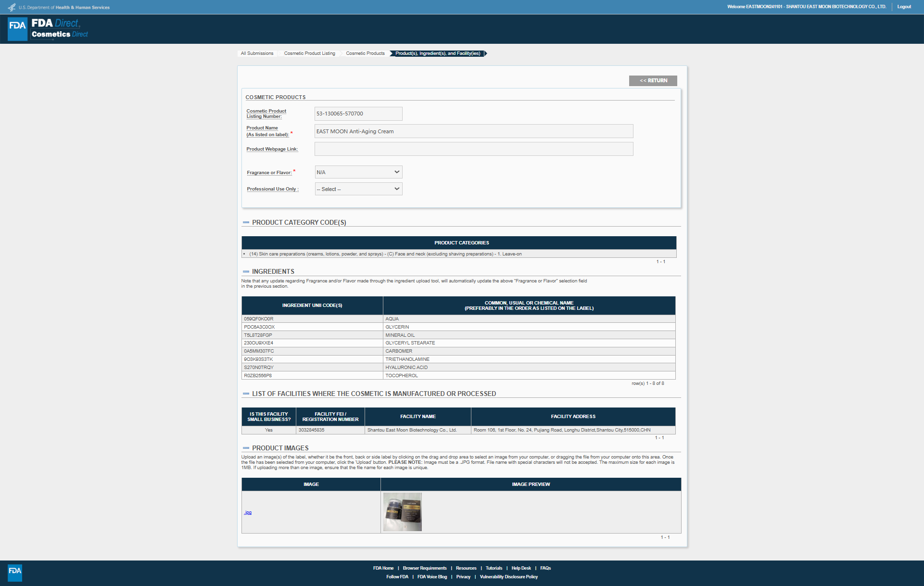This screenshot has height=586, width=924.
Task: Click the FDA logo in footer
Action: pos(15,573)
